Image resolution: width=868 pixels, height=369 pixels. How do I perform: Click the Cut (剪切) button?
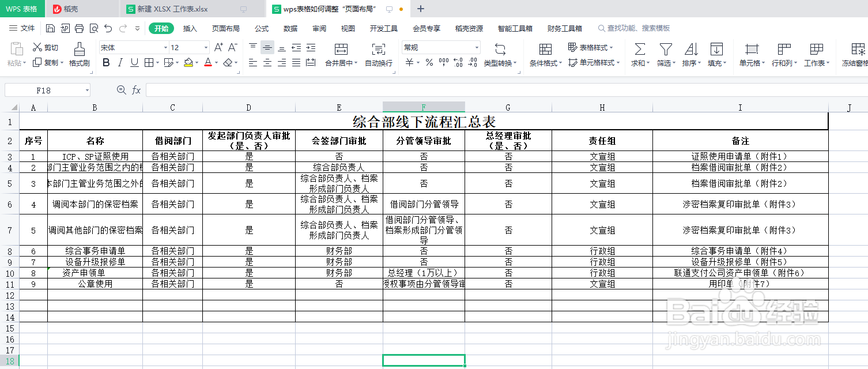[x=45, y=48]
